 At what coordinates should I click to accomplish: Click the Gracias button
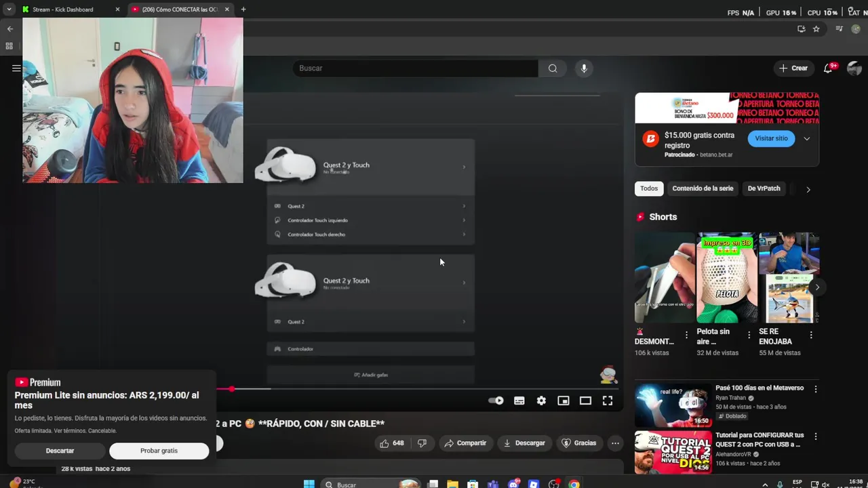(578, 443)
